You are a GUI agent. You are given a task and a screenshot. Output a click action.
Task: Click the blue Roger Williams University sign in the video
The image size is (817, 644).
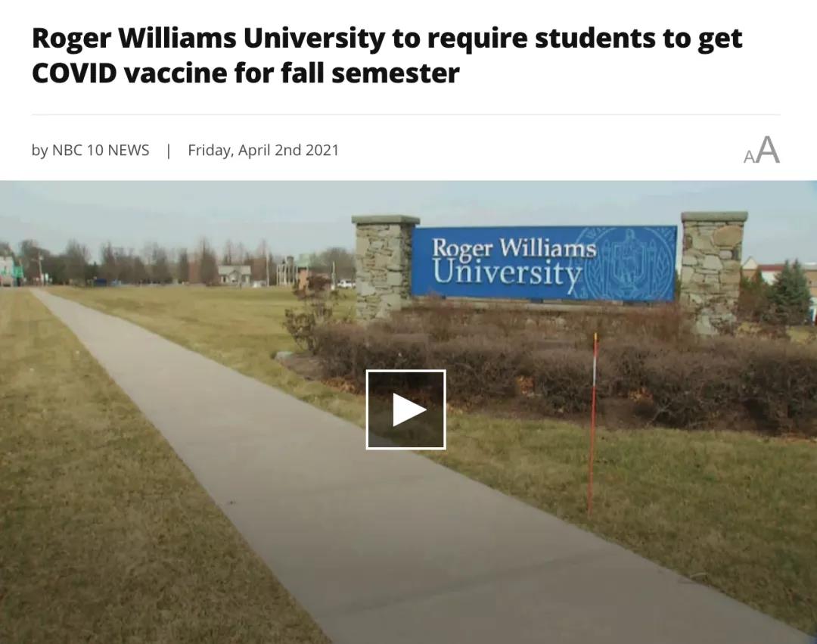pyautogui.click(x=545, y=263)
